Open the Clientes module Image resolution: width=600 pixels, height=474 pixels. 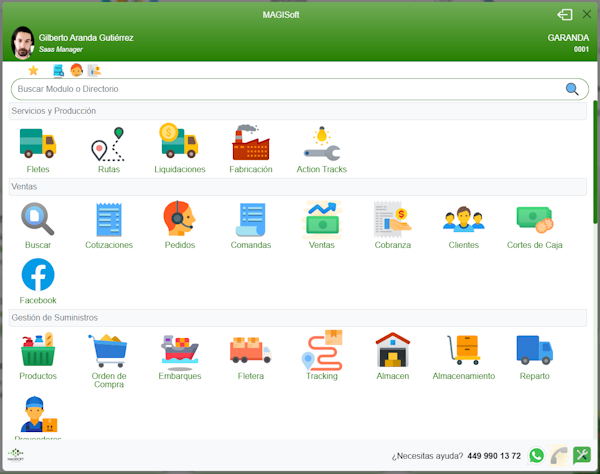coord(463,220)
